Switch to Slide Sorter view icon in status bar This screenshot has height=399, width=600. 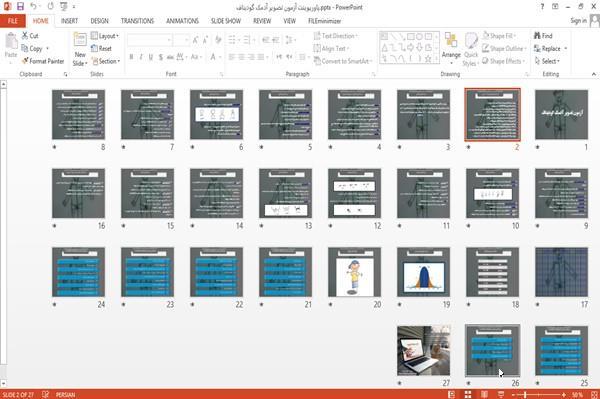pos(468,394)
